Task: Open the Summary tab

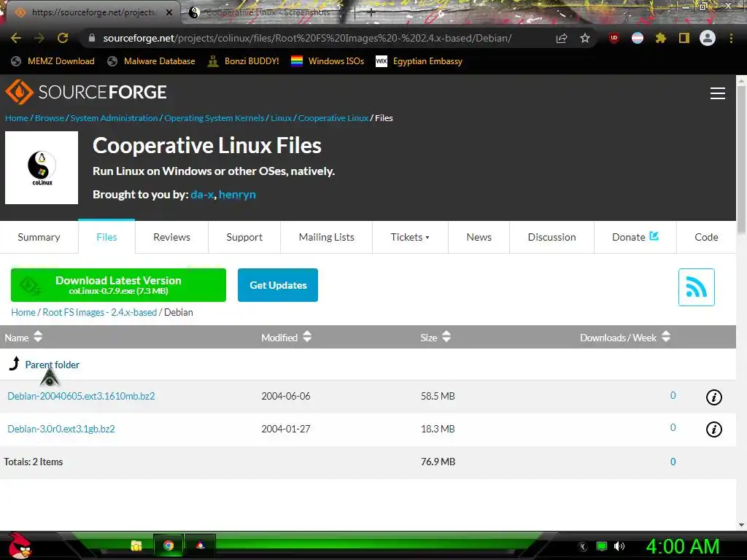Action: pyautogui.click(x=39, y=237)
